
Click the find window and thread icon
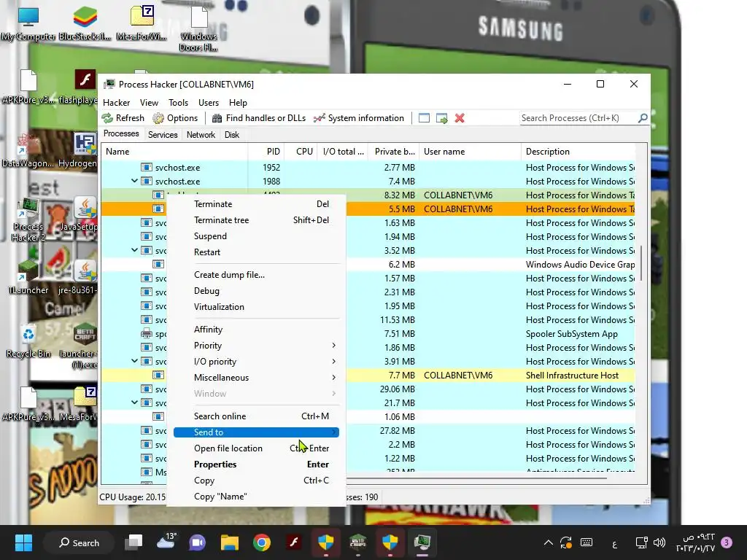click(x=441, y=118)
